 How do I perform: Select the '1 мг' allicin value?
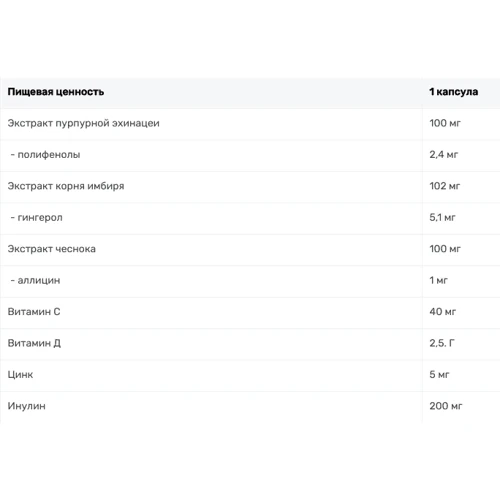438,280
